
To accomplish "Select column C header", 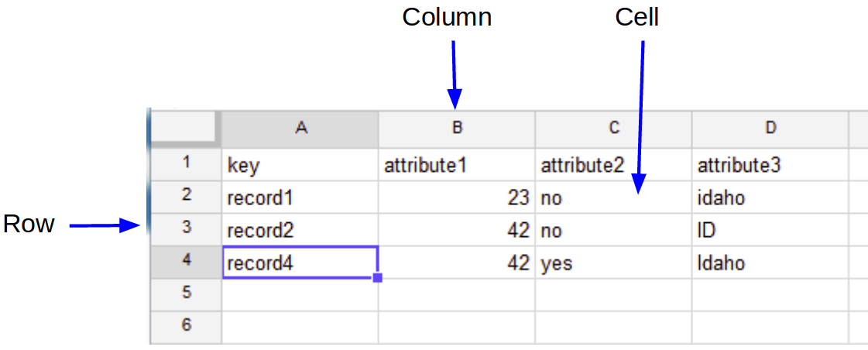I will (613, 129).
